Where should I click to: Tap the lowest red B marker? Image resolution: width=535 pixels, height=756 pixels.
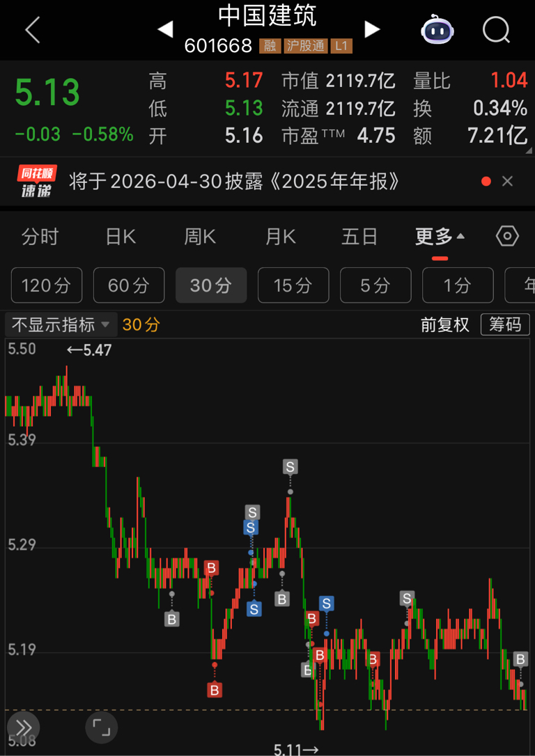point(215,691)
